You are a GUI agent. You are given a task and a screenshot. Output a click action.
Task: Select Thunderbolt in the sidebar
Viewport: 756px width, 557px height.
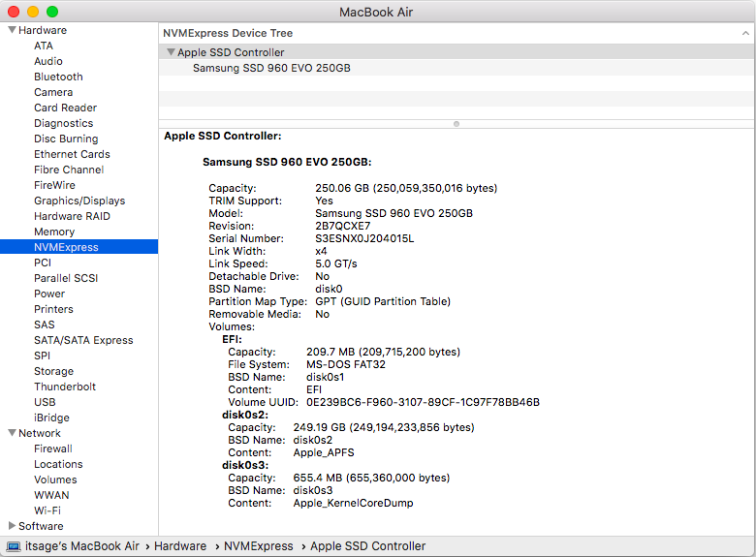65,387
